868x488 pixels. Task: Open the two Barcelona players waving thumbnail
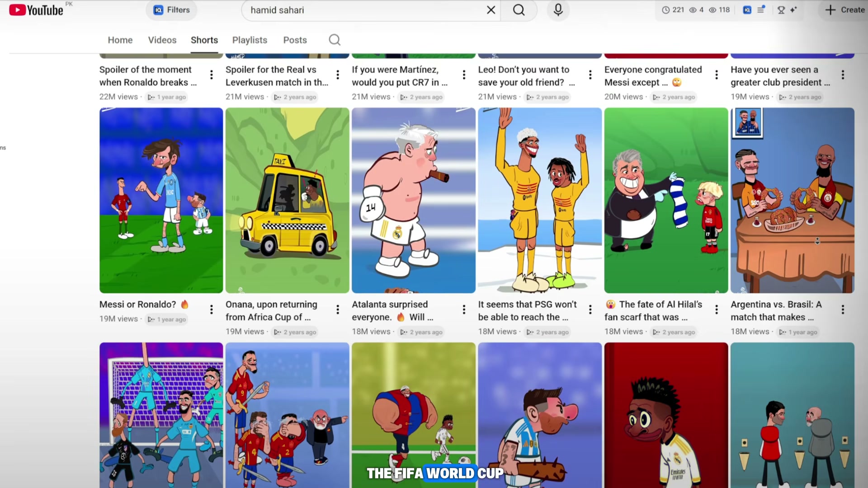(x=540, y=200)
